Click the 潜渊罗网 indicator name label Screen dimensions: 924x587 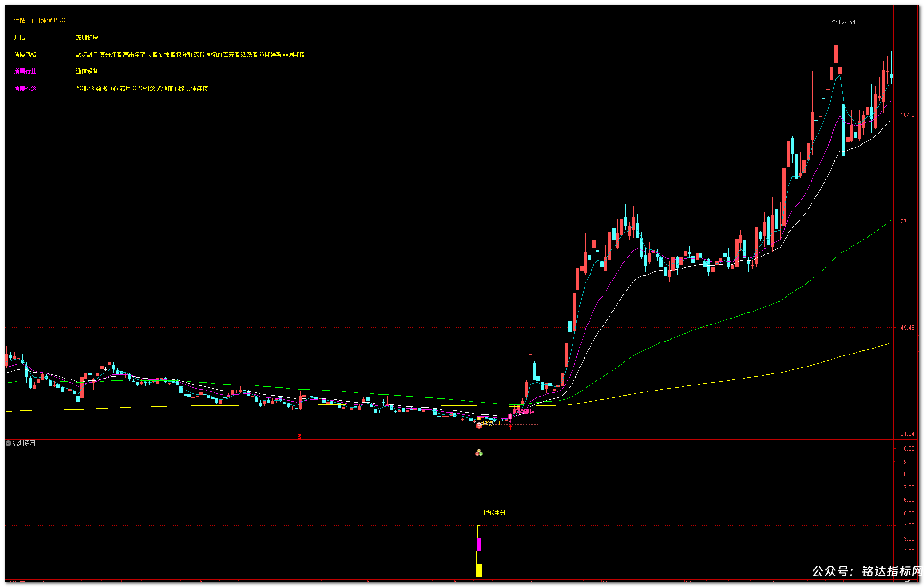[24, 443]
